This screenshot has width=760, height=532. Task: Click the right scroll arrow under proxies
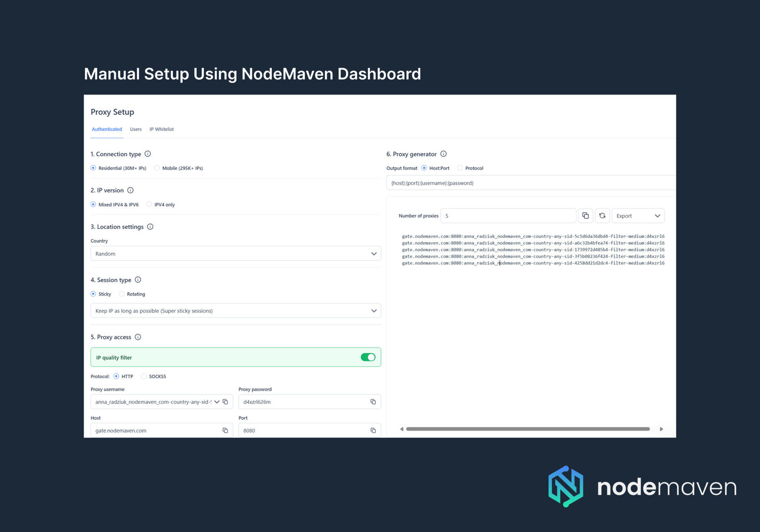(662, 429)
